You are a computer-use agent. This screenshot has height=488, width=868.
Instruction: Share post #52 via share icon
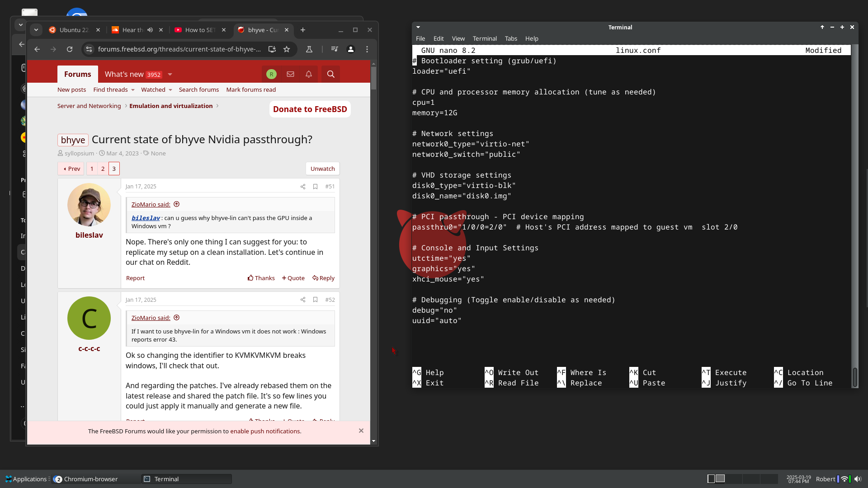[x=303, y=300]
